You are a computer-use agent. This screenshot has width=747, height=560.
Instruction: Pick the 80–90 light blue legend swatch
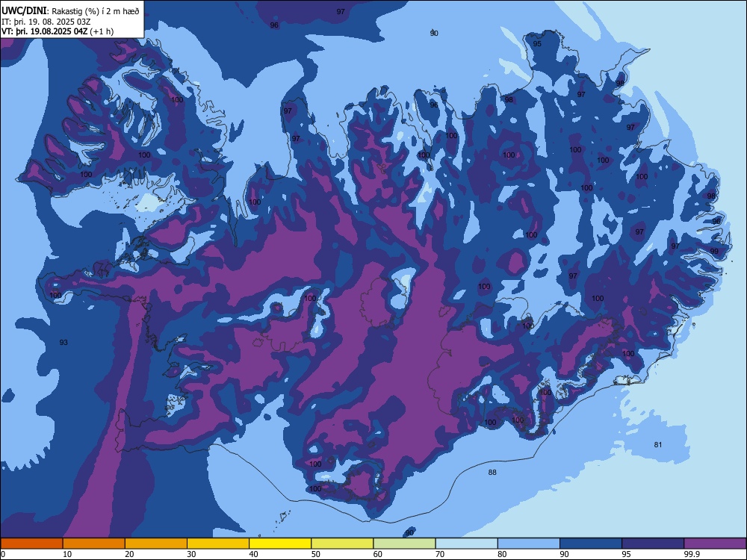point(529,544)
